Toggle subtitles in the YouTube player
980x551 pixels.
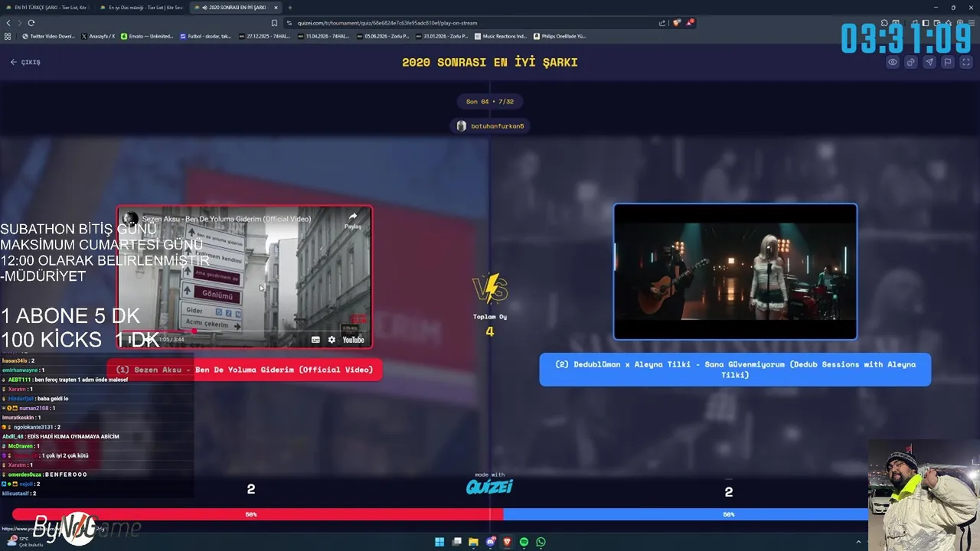(315, 340)
